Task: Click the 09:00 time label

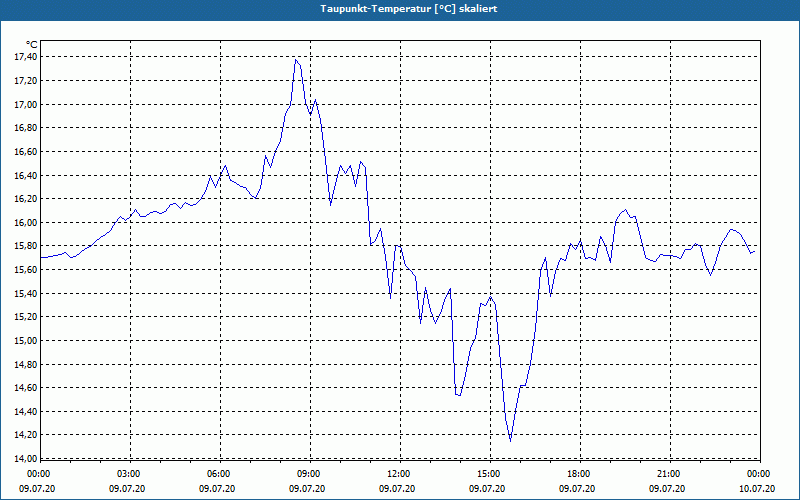Action: point(311,474)
